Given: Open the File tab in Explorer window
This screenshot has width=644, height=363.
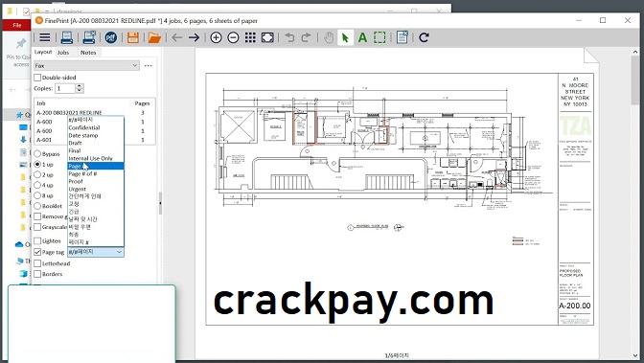Looking at the screenshot, I should pyautogui.click(x=17, y=25).
